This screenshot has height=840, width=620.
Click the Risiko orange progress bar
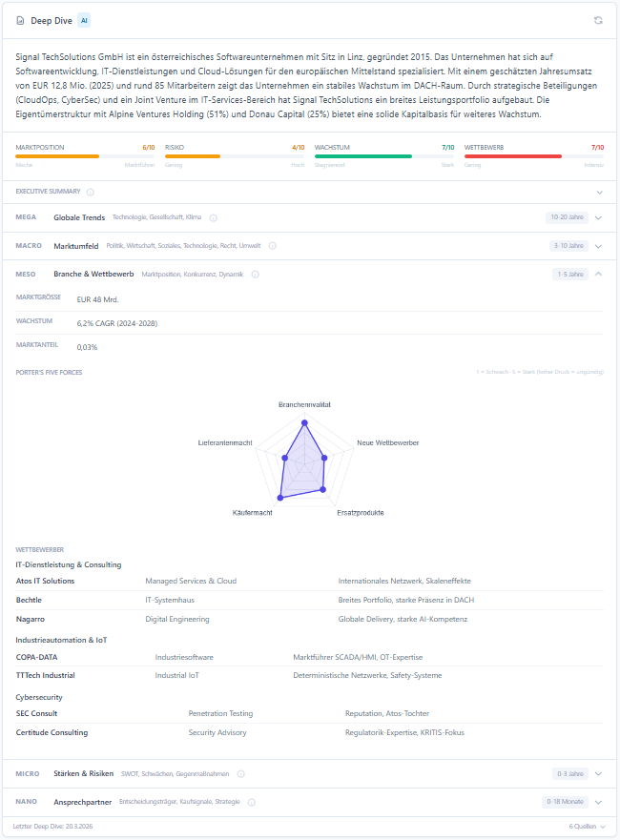coord(193,156)
